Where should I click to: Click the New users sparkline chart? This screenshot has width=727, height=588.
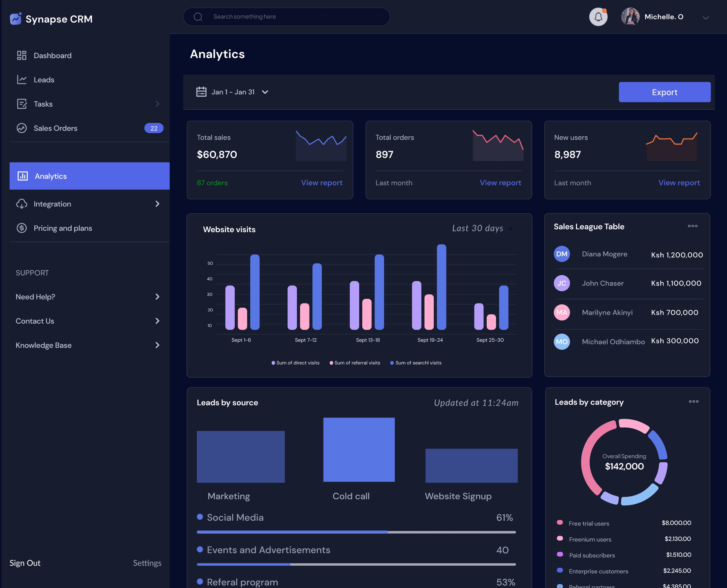[x=671, y=146]
